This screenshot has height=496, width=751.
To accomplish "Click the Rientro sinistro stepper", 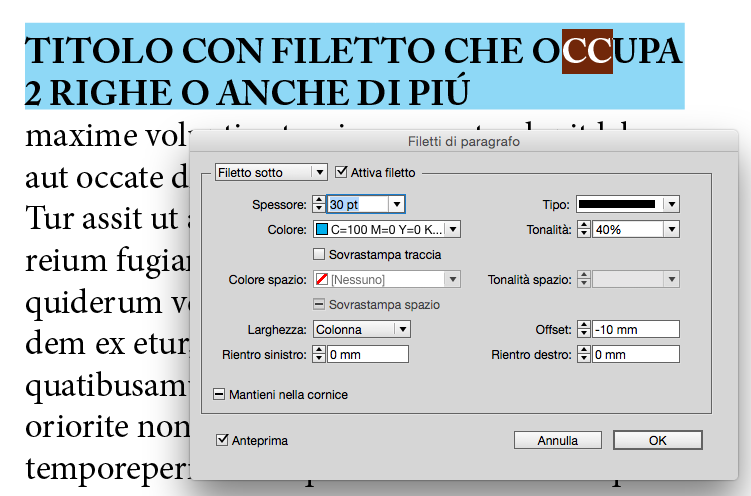I will [x=319, y=354].
